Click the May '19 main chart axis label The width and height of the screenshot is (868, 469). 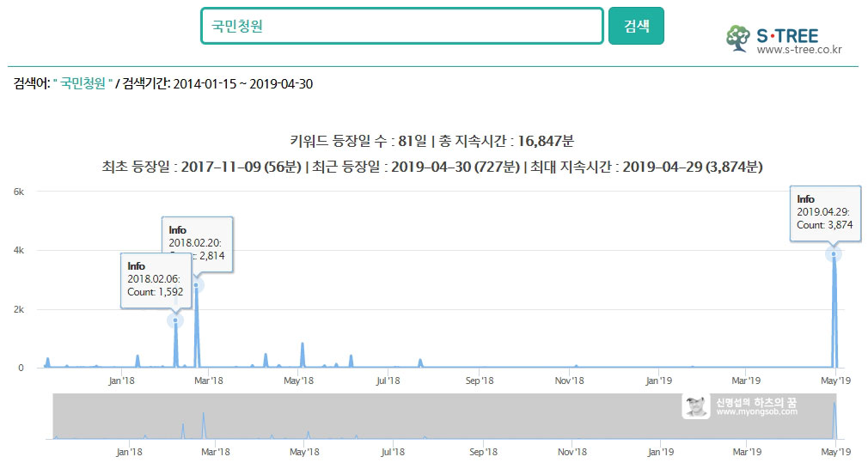pos(836,381)
